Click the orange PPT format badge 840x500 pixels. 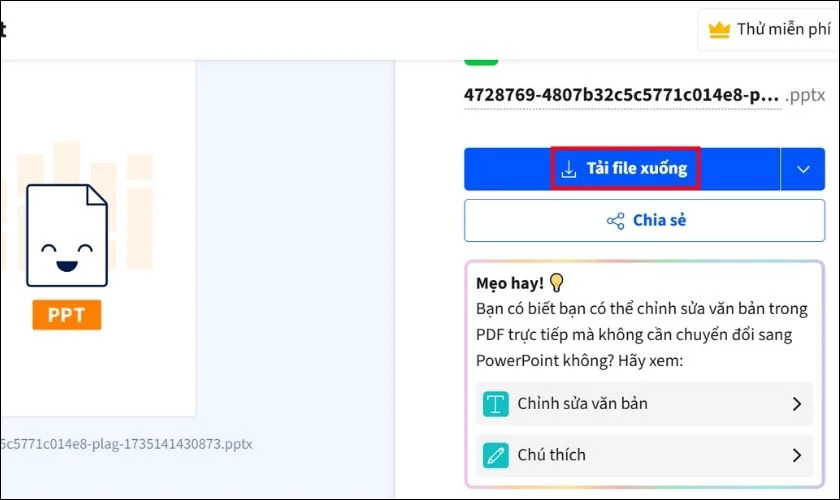pos(67,315)
